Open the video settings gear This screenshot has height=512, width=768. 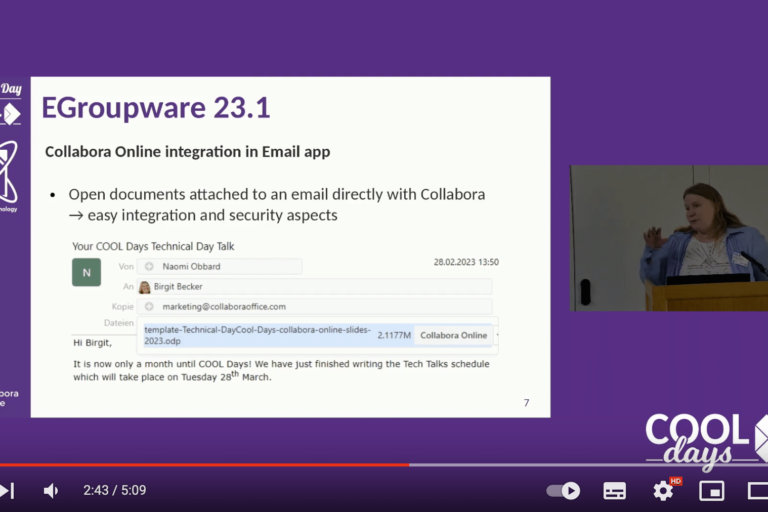(664, 490)
